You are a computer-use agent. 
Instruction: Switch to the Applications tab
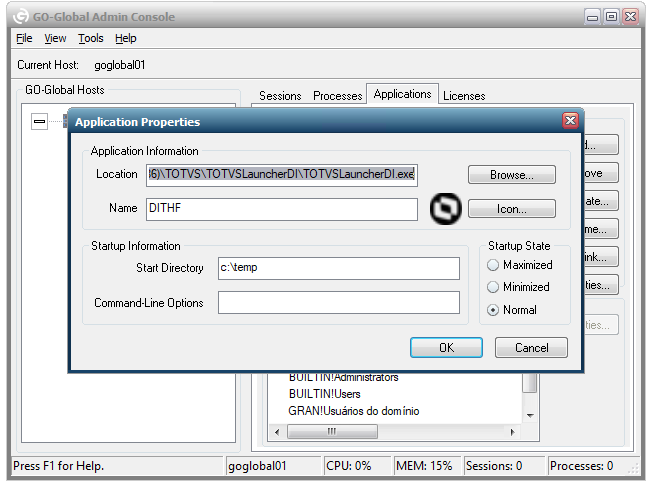[402, 94]
